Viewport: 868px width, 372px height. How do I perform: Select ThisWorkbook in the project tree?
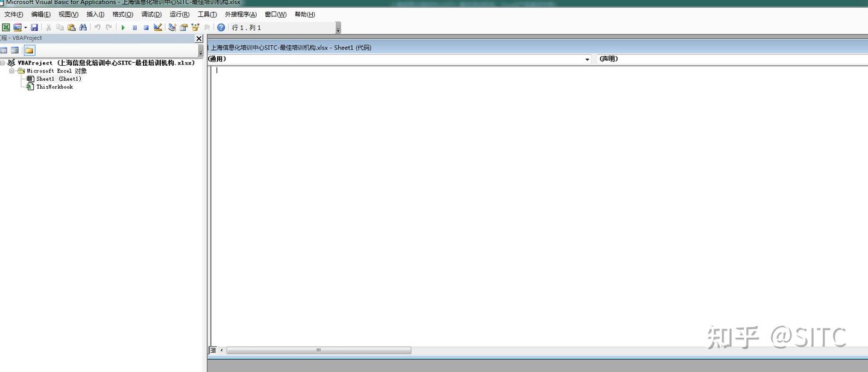click(x=54, y=86)
